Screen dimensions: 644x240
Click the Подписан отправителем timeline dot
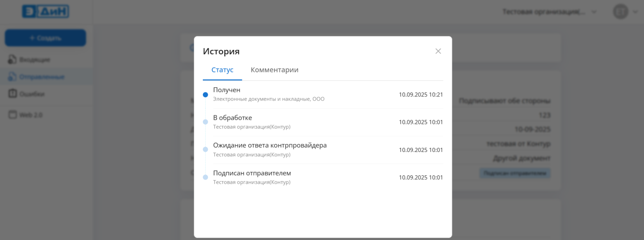[205, 177]
